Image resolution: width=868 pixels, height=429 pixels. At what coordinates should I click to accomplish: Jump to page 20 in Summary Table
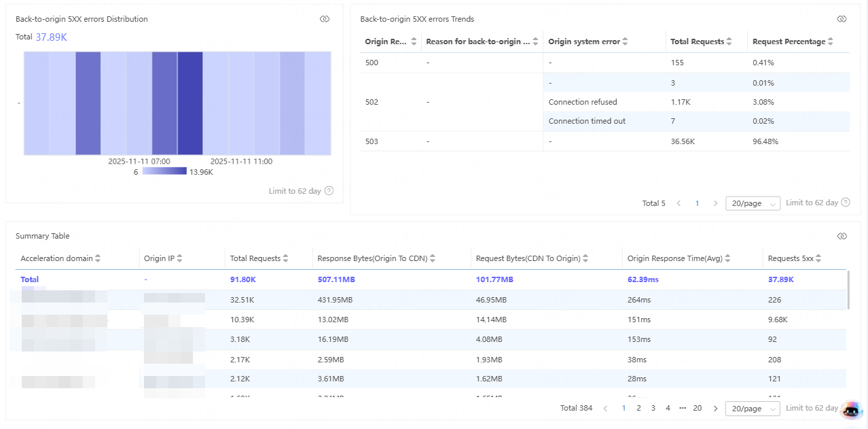(697, 409)
